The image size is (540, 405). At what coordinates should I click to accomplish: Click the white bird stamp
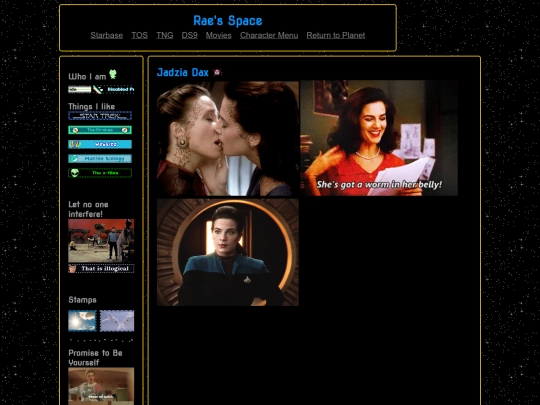click(117, 321)
